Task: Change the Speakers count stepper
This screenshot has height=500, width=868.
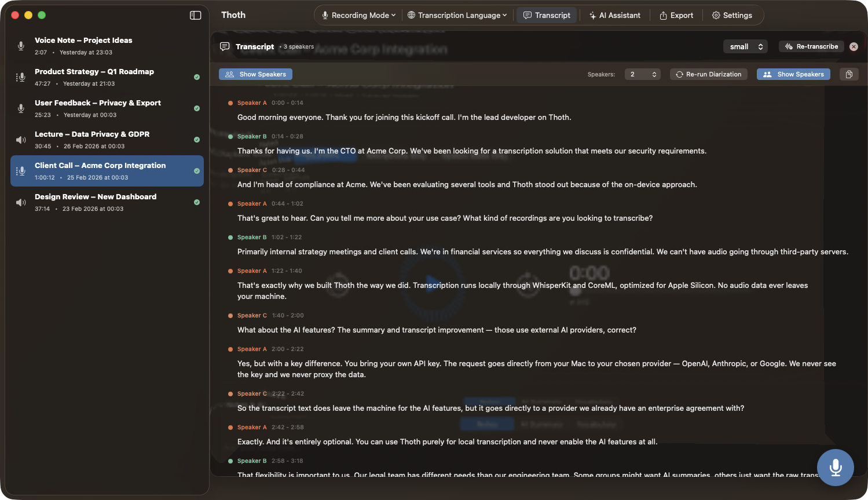Action: click(x=643, y=74)
